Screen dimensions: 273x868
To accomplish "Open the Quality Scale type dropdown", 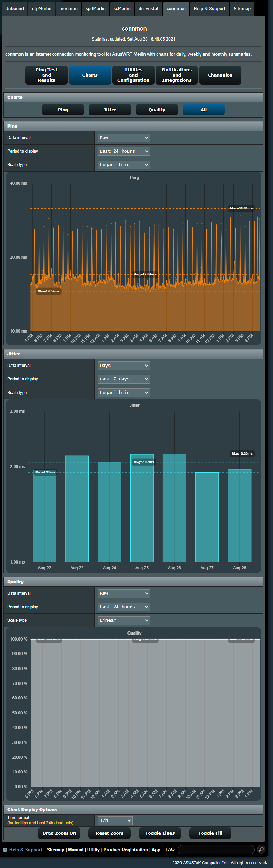I will (x=124, y=620).
